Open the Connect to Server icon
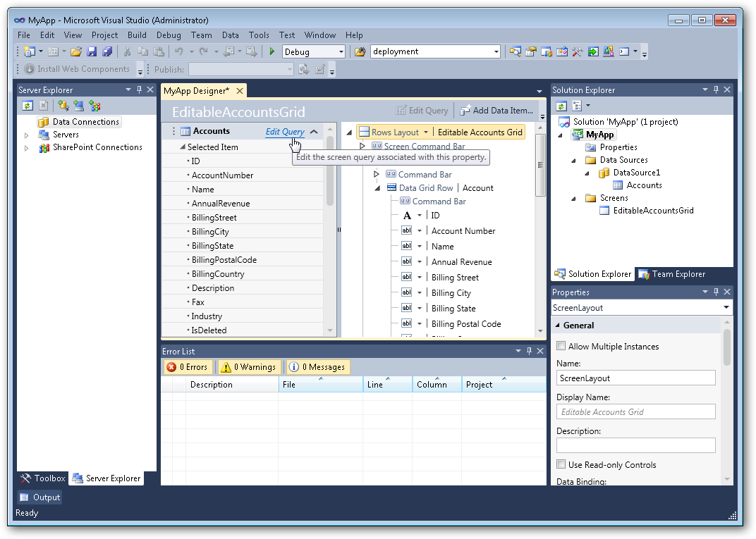Image resolution: width=756 pixels, height=539 pixels. [x=78, y=105]
